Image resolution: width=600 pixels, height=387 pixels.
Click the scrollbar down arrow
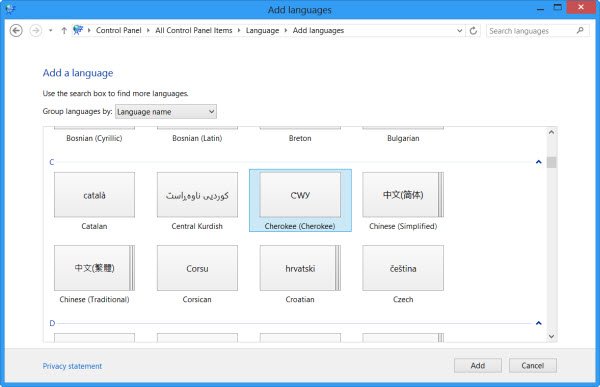pos(551,336)
